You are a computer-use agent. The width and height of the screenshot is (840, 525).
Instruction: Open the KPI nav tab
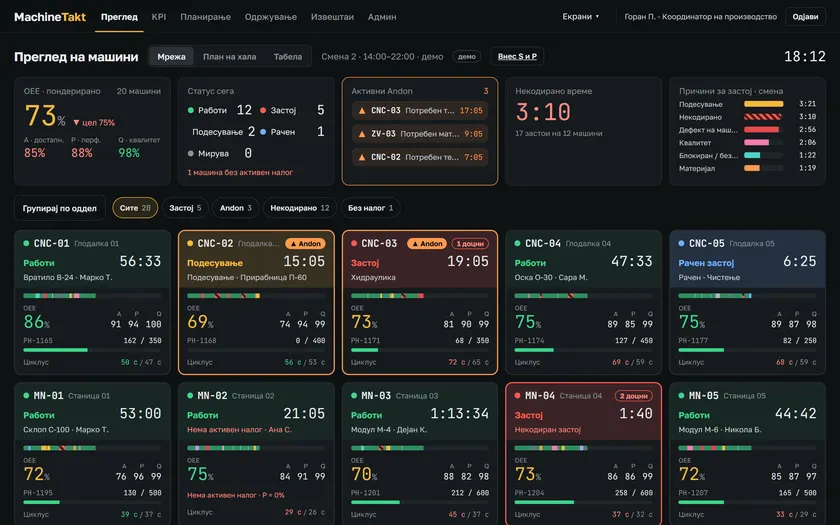(159, 17)
